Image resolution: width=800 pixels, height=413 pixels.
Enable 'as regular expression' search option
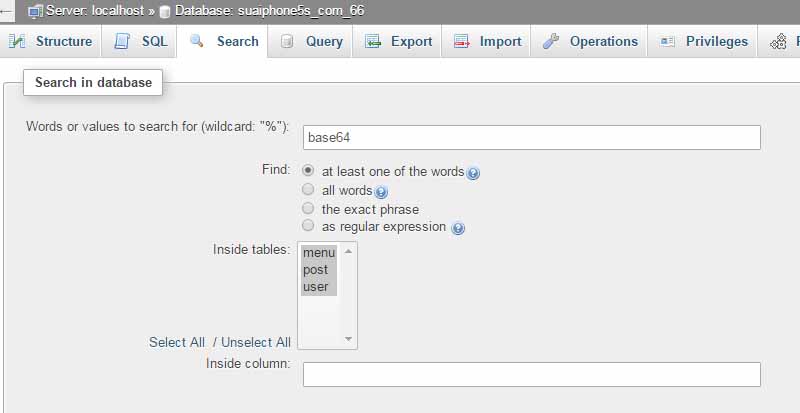click(x=308, y=227)
